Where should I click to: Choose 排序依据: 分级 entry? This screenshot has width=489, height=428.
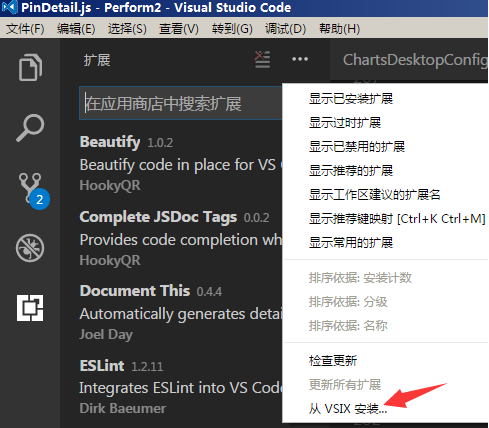(x=385, y=302)
